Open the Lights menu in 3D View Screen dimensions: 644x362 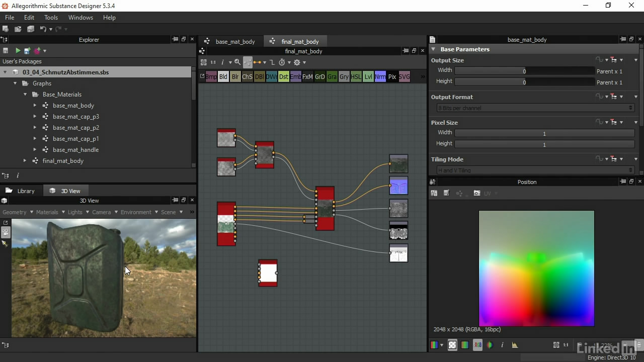pos(78,212)
